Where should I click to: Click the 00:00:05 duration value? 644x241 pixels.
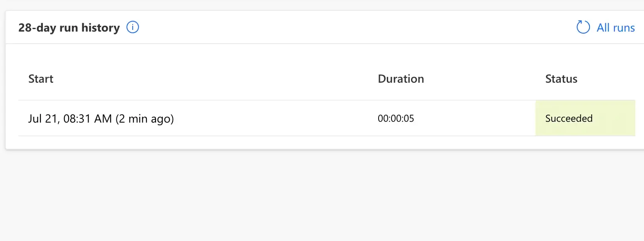[396, 119]
